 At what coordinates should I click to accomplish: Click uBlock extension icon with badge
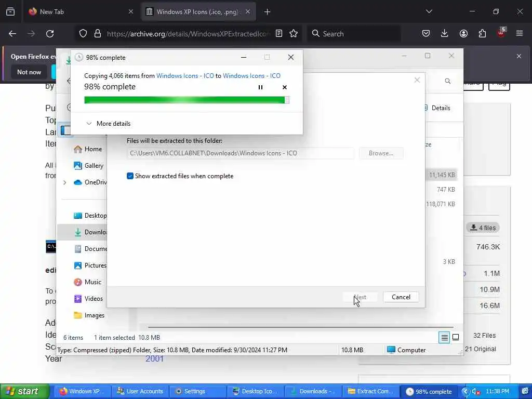click(501, 33)
